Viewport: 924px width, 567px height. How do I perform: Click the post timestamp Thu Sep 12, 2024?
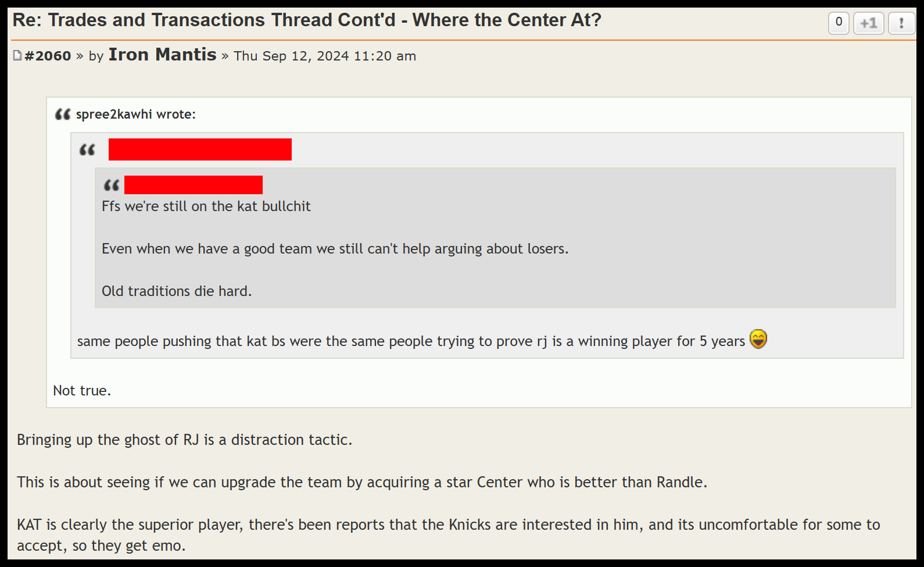325,56
